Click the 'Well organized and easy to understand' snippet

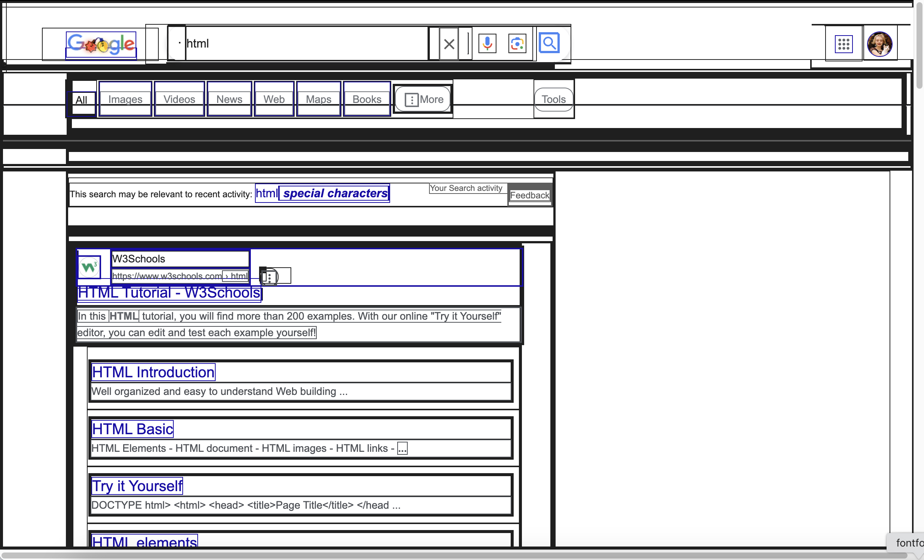pyautogui.click(x=219, y=391)
